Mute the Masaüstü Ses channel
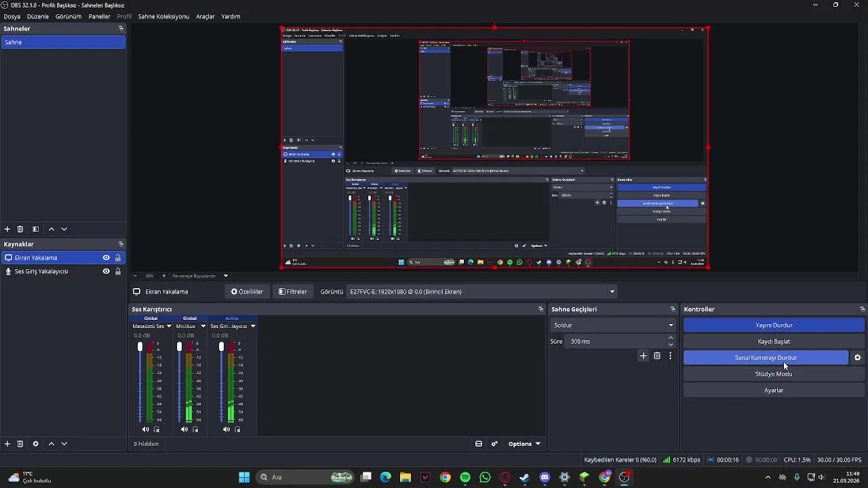The width and height of the screenshot is (868, 488). [x=145, y=429]
